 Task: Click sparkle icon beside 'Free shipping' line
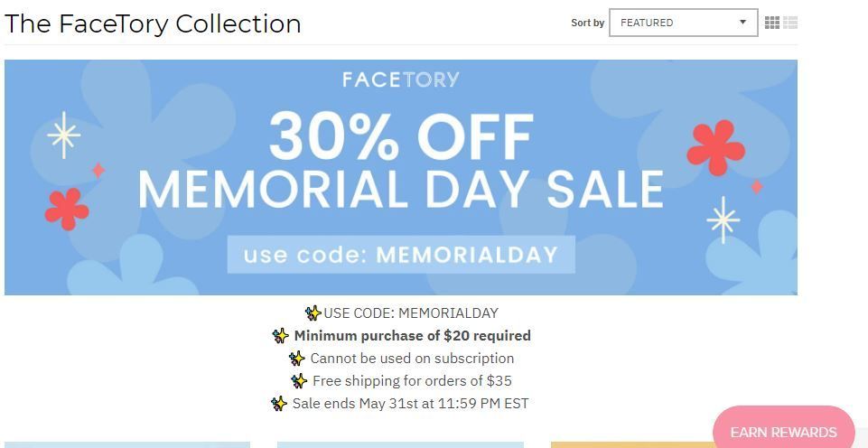299,381
